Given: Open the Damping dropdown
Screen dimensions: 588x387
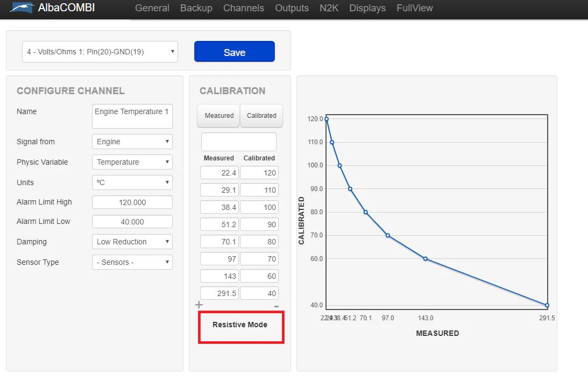Looking at the screenshot, I should 132,242.
